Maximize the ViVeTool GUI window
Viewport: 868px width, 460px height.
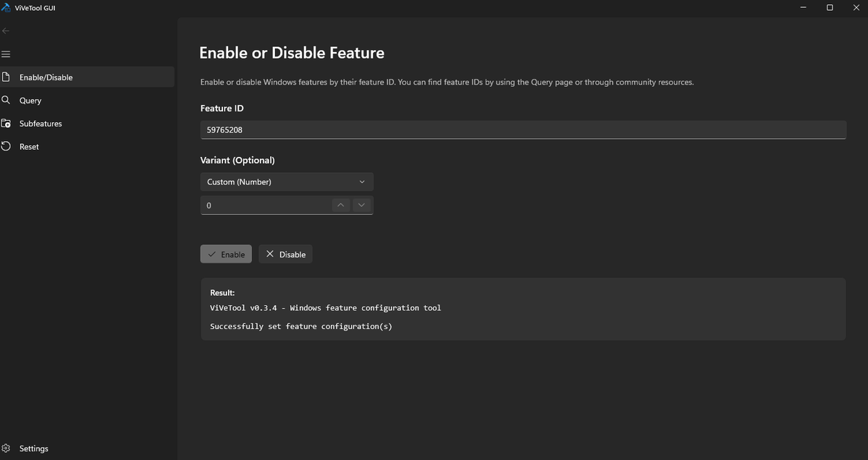(x=830, y=8)
